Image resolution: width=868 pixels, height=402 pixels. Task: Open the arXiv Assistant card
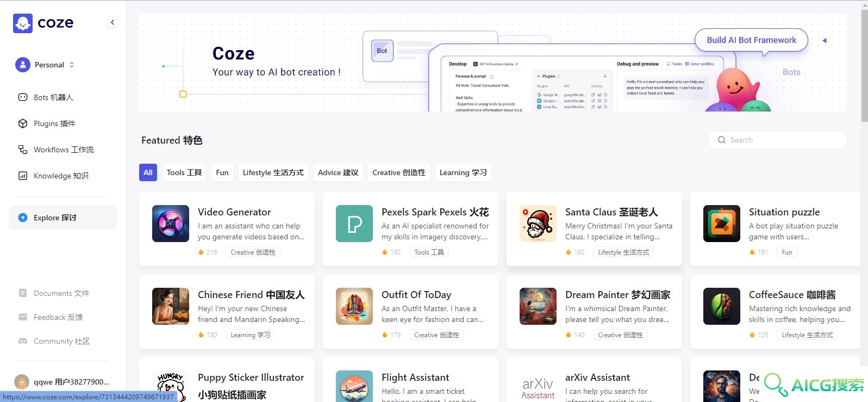click(594, 380)
